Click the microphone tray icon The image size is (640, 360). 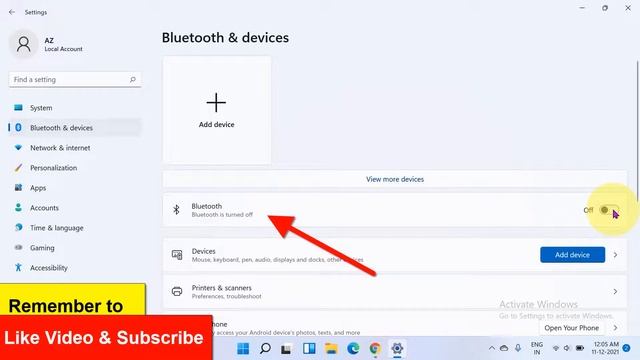click(x=518, y=348)
